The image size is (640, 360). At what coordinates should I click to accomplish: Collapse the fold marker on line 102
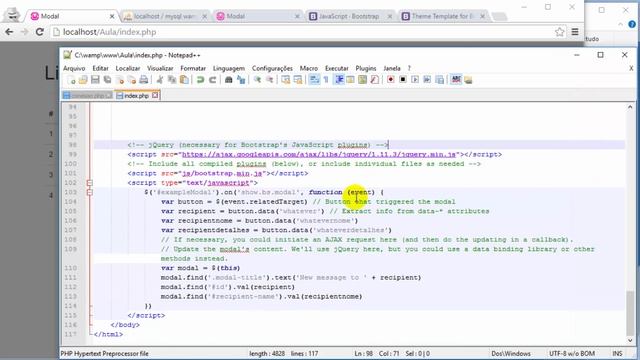point(90,183)
